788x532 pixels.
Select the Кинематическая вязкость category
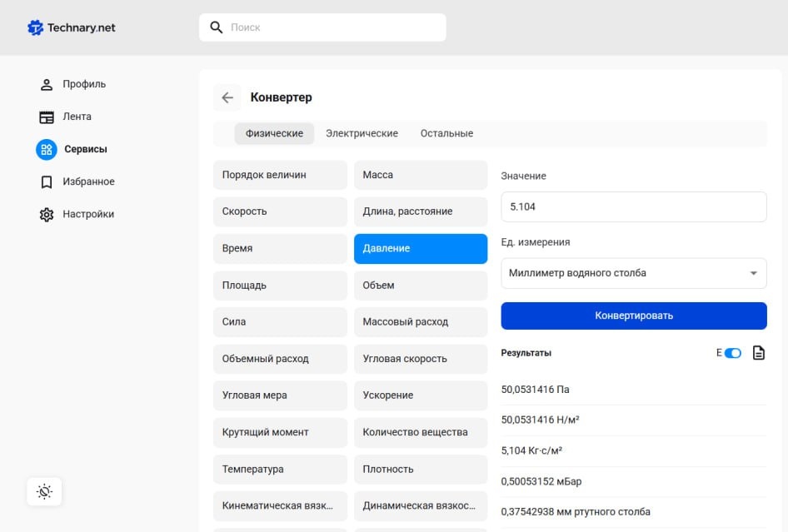(x=280, y=506)
